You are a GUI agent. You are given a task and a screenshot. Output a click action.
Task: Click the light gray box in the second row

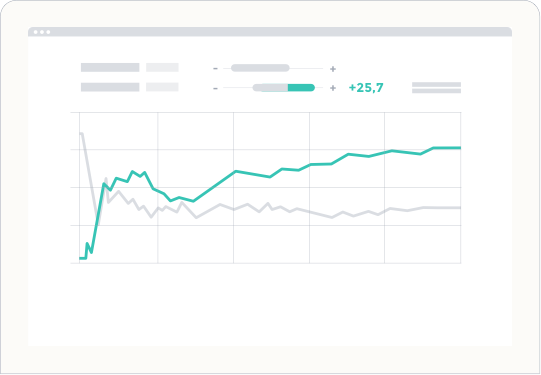point(162,87)
